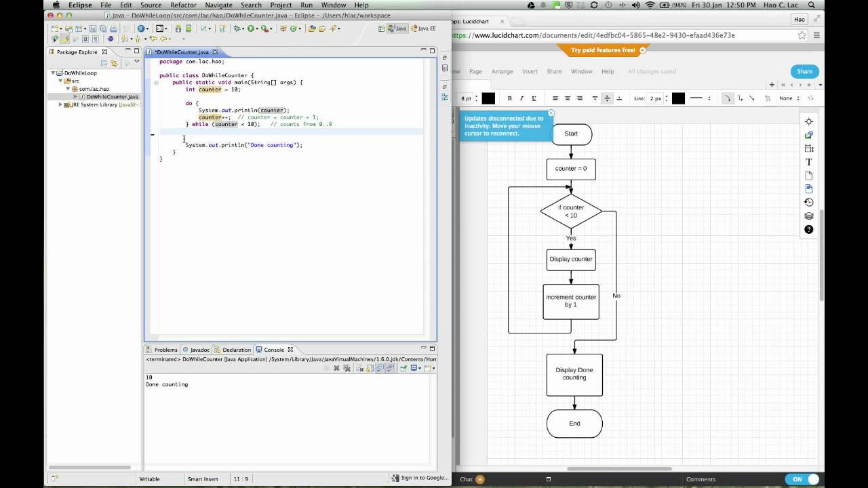Click Link with Editor in Package Explorer
Viewport: 868px width, 488px height.
click(114, 63)
